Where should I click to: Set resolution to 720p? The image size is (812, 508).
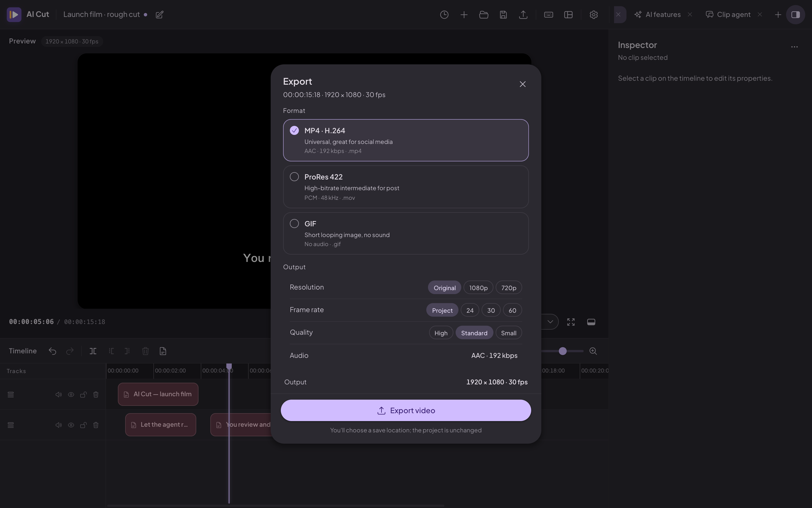pyautogui.click(x=509, y=288)
